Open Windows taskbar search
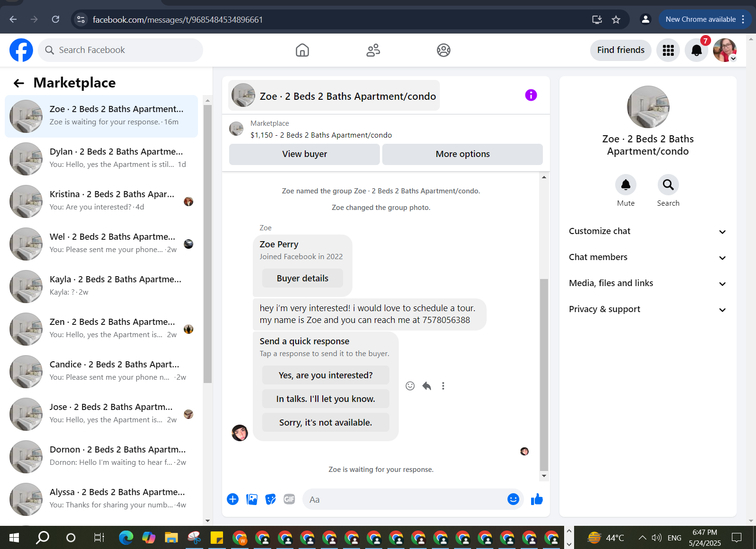756x549 pixels. coord(43,538)
